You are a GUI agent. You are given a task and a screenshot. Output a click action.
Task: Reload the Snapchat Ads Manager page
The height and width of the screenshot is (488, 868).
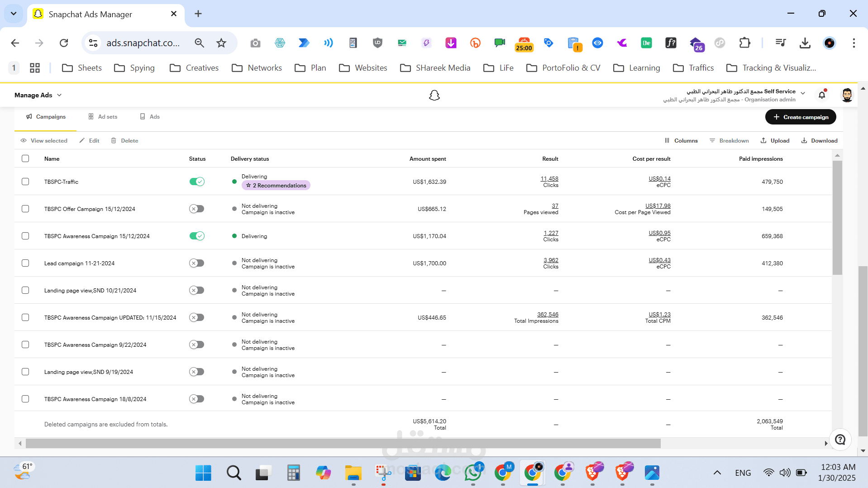point(64,43)
